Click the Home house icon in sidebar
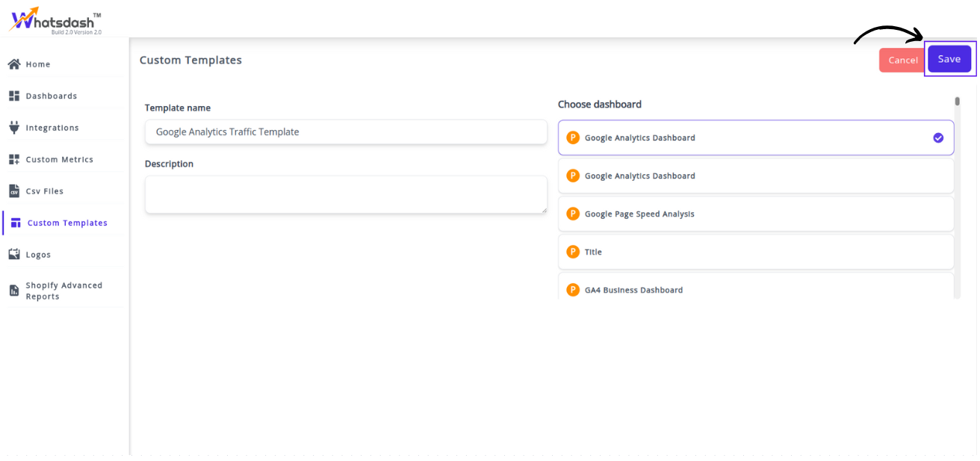The height and width of the screenshot is (461, 980). click(14, 64)
